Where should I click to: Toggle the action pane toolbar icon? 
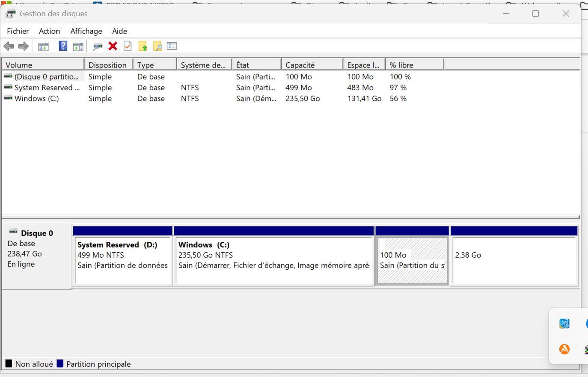[78, 47]
